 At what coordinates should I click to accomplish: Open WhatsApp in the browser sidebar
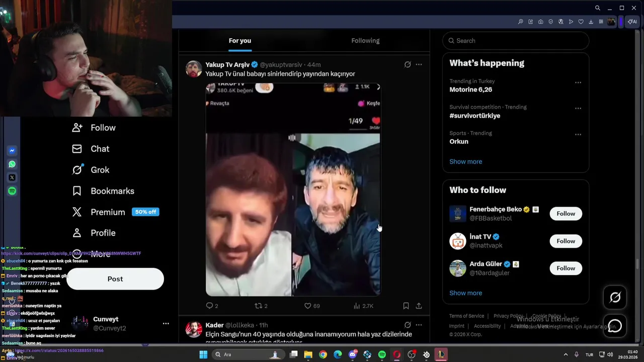point(12,164)
